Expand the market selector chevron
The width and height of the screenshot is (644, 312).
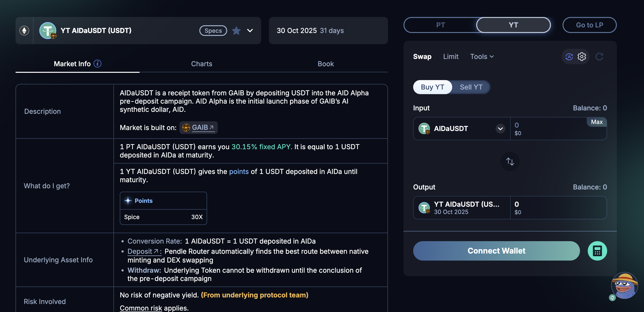tap(250, 31)
